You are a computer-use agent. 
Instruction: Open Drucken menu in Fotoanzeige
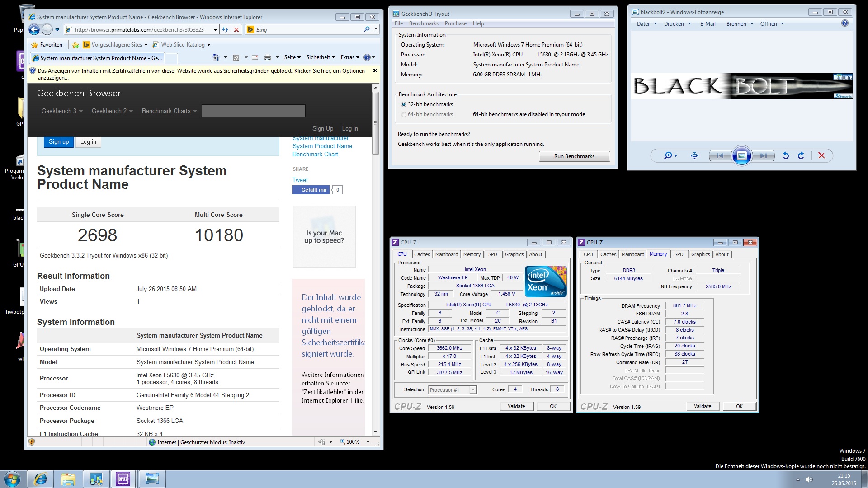tap(677, 24)
